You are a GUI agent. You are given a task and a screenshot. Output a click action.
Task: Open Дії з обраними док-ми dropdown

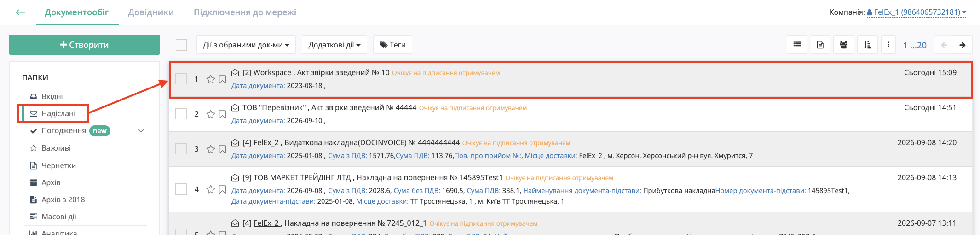pos(246,45)
